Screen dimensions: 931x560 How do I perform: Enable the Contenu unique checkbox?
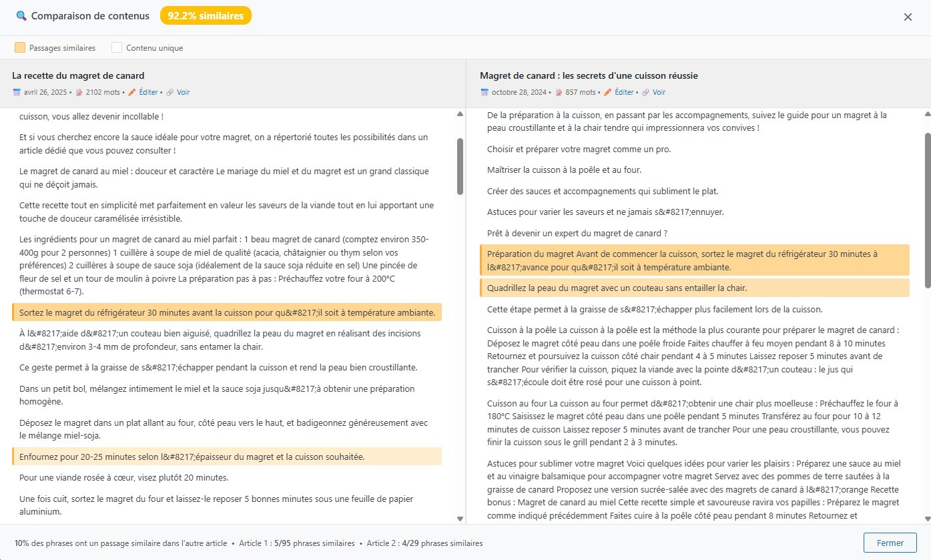coord(117,47)
